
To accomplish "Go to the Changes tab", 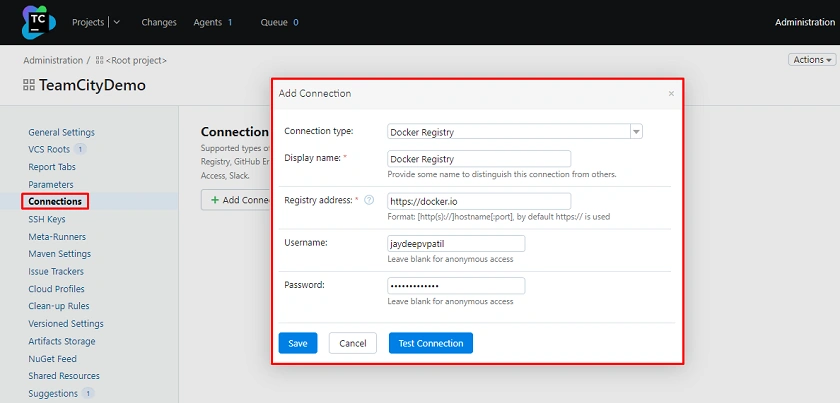I will [x=159, y=23].
